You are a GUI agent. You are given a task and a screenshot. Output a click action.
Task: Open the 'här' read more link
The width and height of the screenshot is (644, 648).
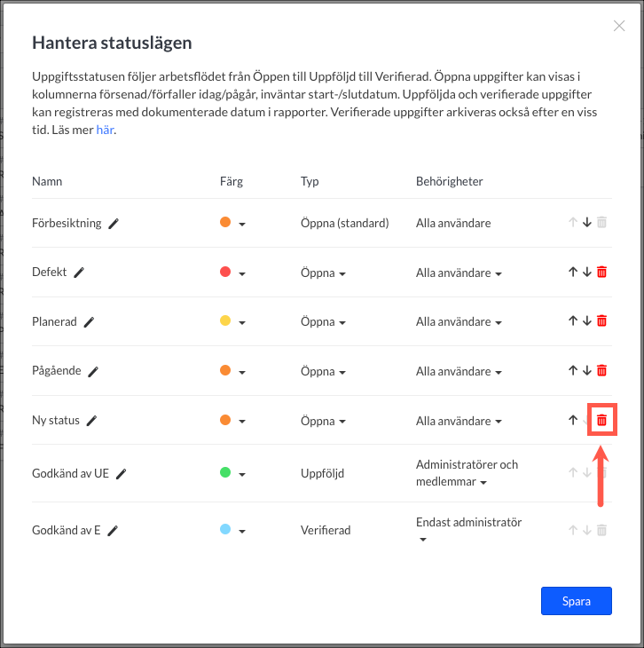coord(105,130)
